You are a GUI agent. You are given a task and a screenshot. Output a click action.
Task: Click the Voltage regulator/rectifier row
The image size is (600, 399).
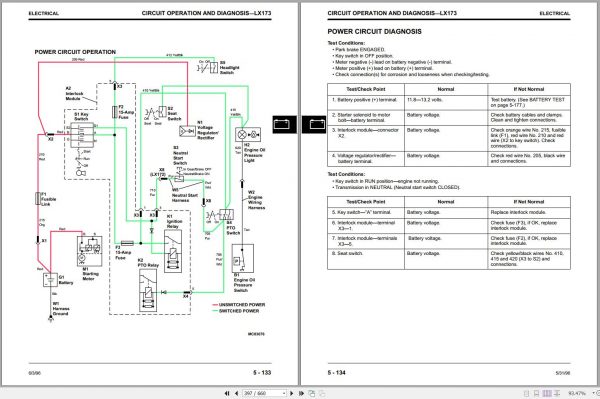[449, 158]
